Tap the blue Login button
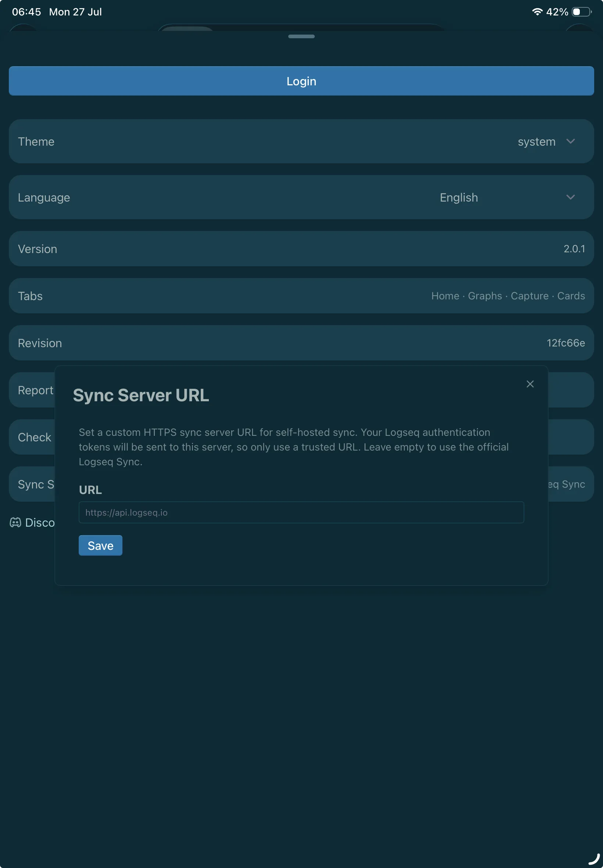603x868 pixels. click(301, 81)
